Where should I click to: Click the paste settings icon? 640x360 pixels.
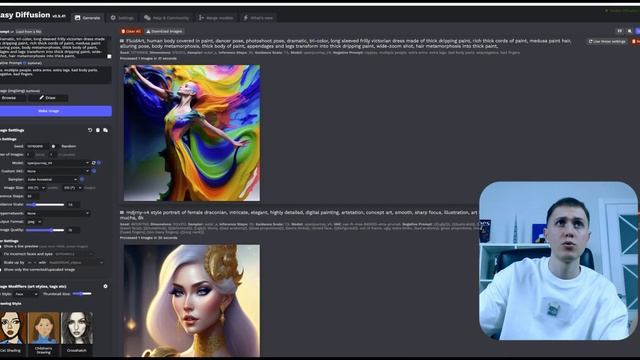click(x=105, y=130)
